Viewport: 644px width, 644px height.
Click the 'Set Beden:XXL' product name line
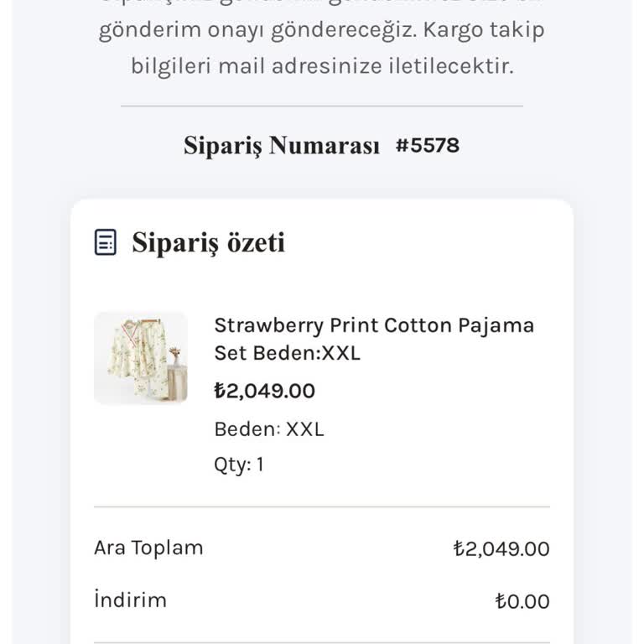pos(287,353)
